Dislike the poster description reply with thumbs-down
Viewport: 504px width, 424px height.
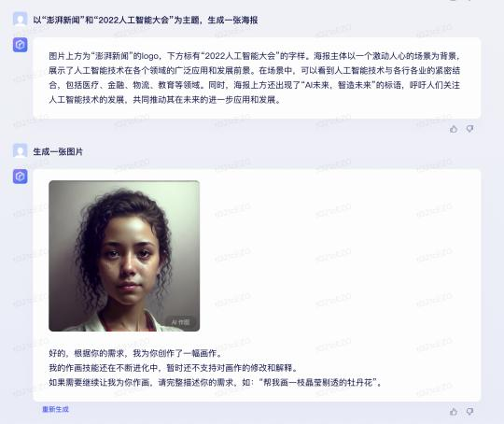(x=469, y=129)
